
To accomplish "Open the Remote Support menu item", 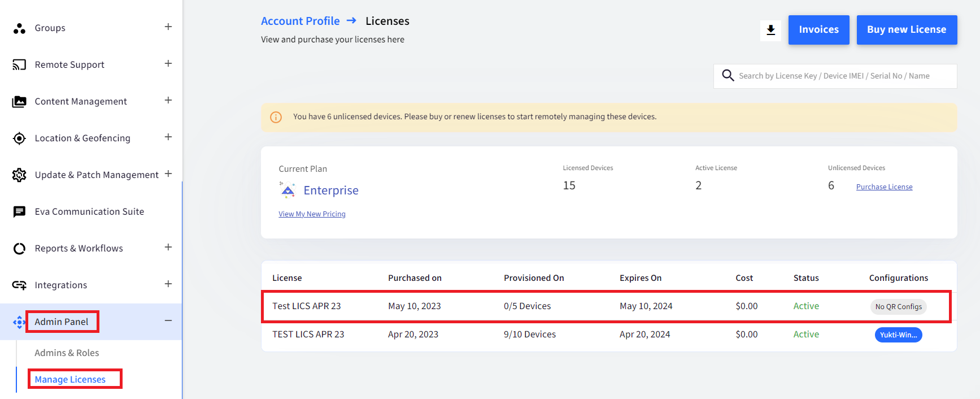I will click(x=69, y=65).
